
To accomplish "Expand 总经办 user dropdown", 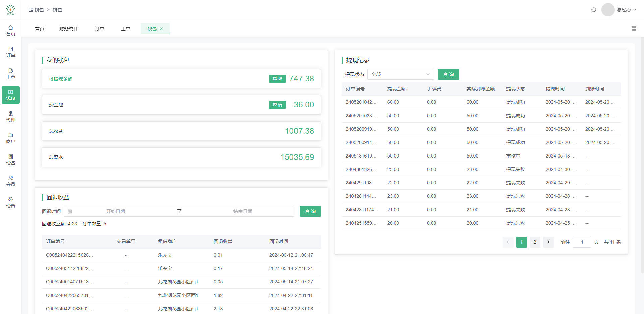I will tap(626, 10).
